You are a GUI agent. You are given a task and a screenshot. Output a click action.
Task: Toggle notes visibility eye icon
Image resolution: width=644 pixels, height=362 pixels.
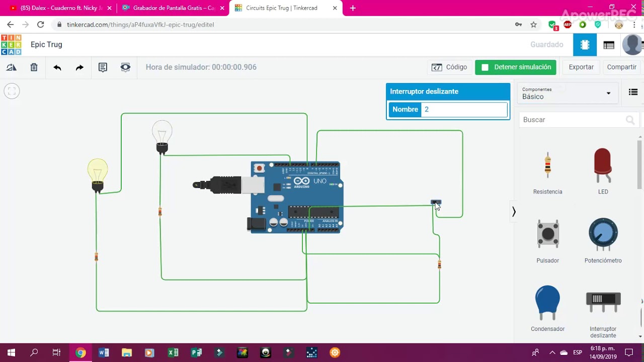point(125,67)
